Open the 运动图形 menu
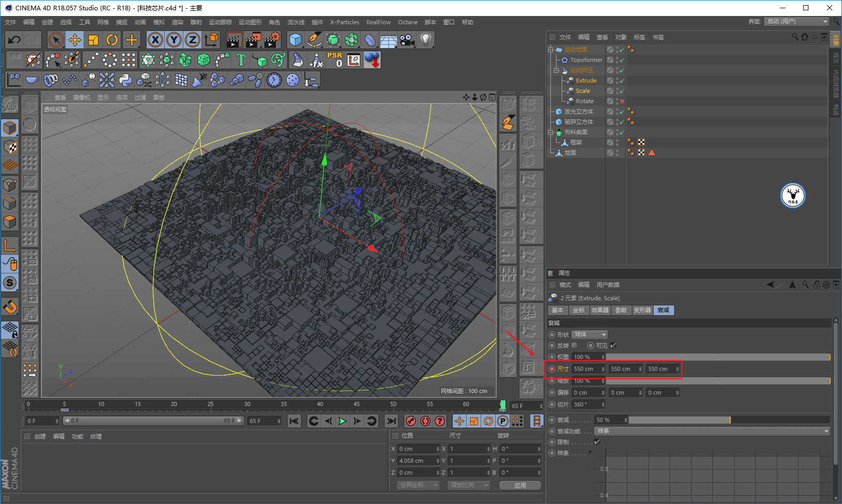The width and height of the screenshot is (842, 504). 250,22
